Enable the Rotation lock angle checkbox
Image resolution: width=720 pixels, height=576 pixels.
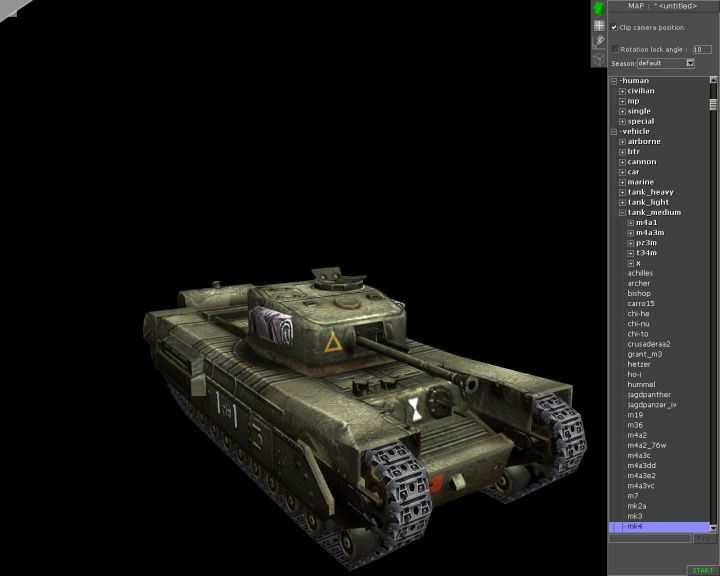coord(615,48)
